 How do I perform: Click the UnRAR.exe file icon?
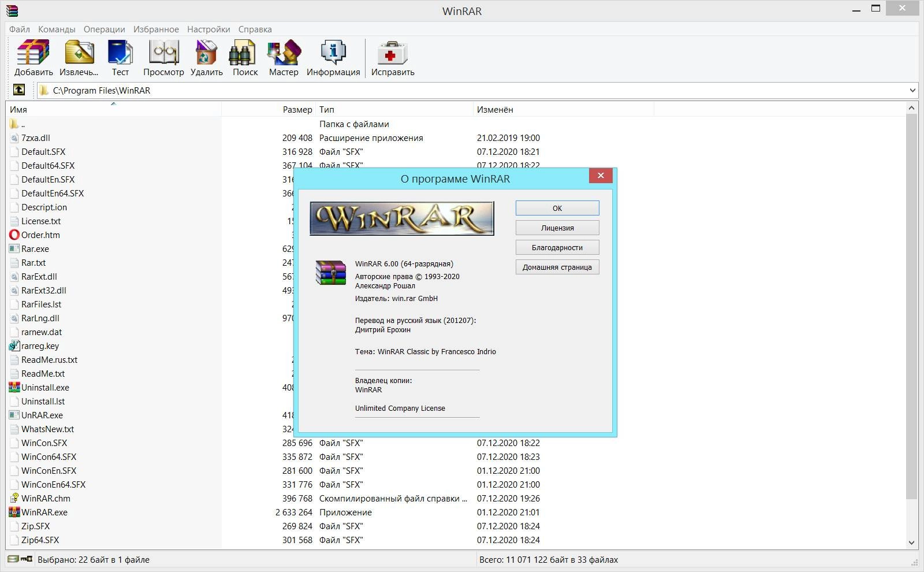tap(14, 415)
